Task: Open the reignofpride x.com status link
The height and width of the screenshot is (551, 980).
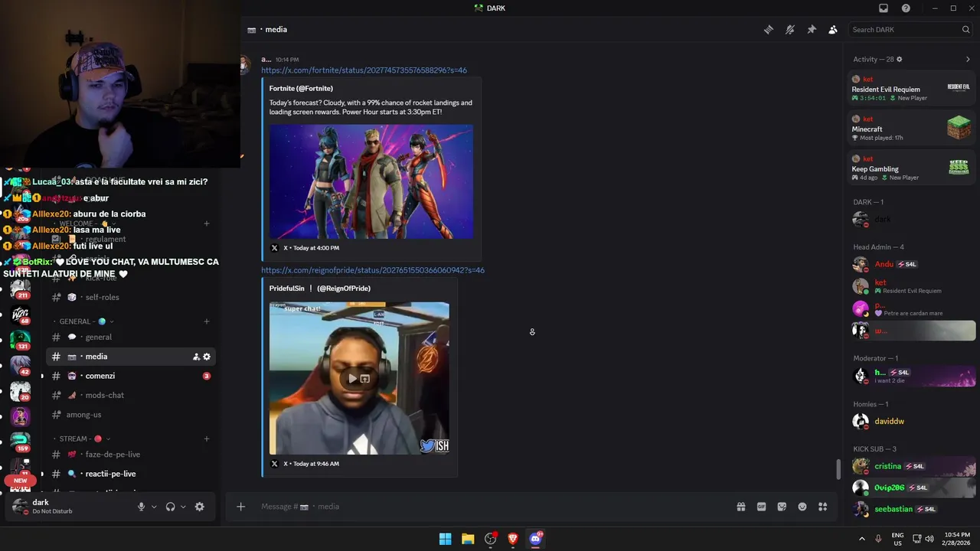Action: point(373,270)
